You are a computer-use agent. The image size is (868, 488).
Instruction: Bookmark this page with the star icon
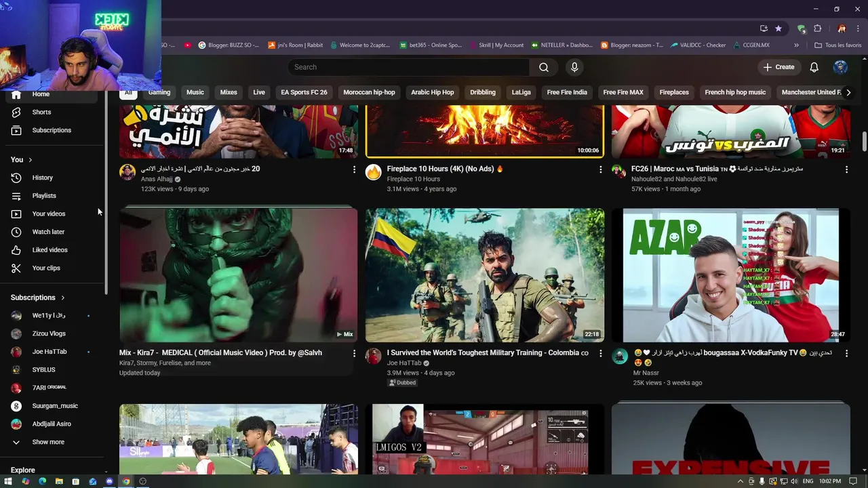click(778, 28)
